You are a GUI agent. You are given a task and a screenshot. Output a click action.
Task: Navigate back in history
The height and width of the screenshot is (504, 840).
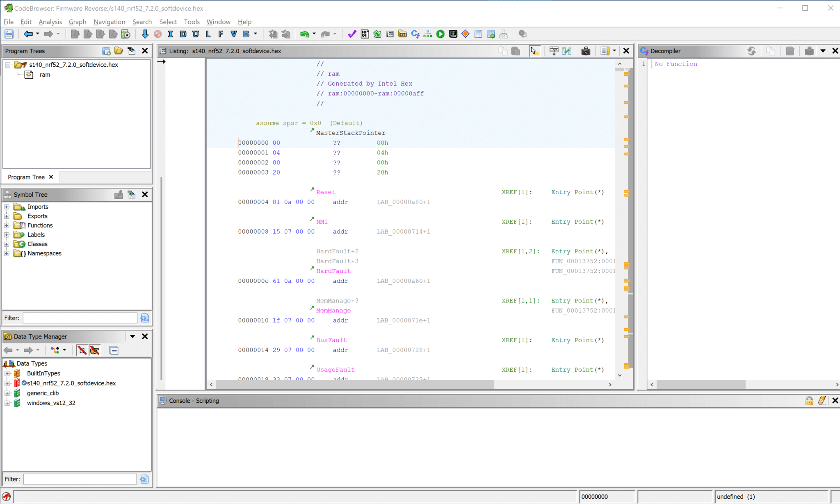click(29, 34)
